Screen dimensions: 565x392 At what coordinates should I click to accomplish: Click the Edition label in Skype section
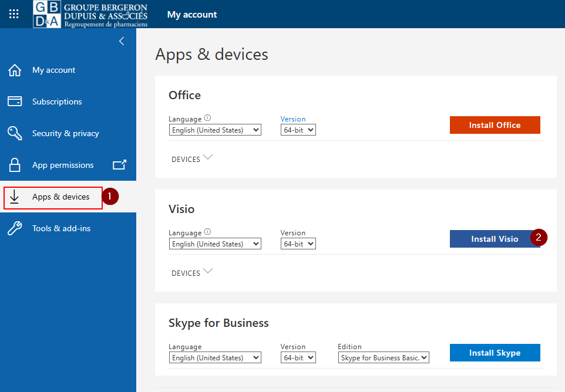pyautogui.click(x=349, y=347)
